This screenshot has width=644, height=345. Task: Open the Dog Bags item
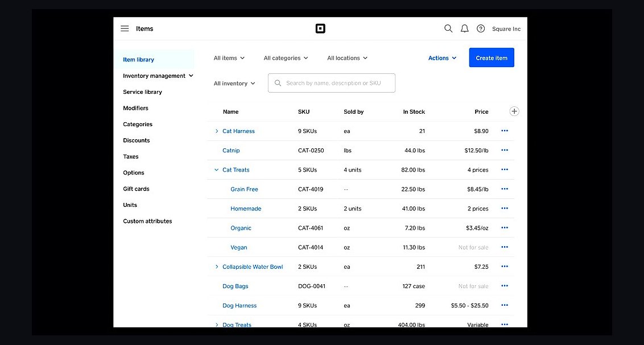point(236,286)
